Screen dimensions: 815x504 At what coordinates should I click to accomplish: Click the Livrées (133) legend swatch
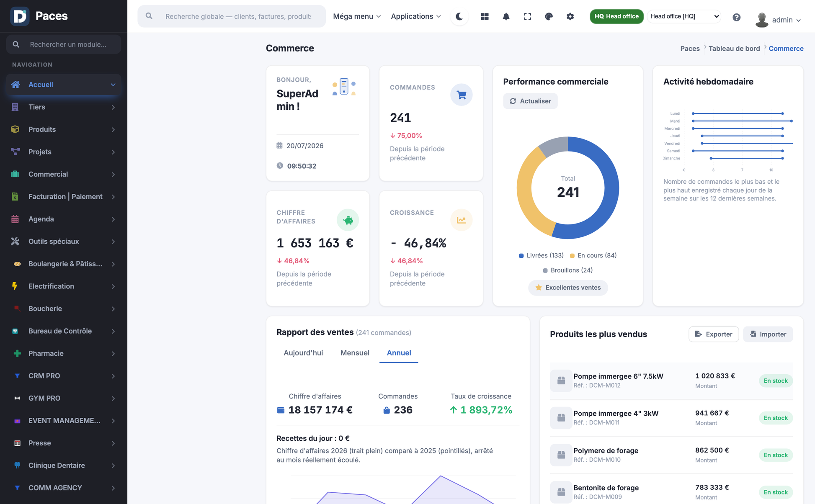pos(521,256)
